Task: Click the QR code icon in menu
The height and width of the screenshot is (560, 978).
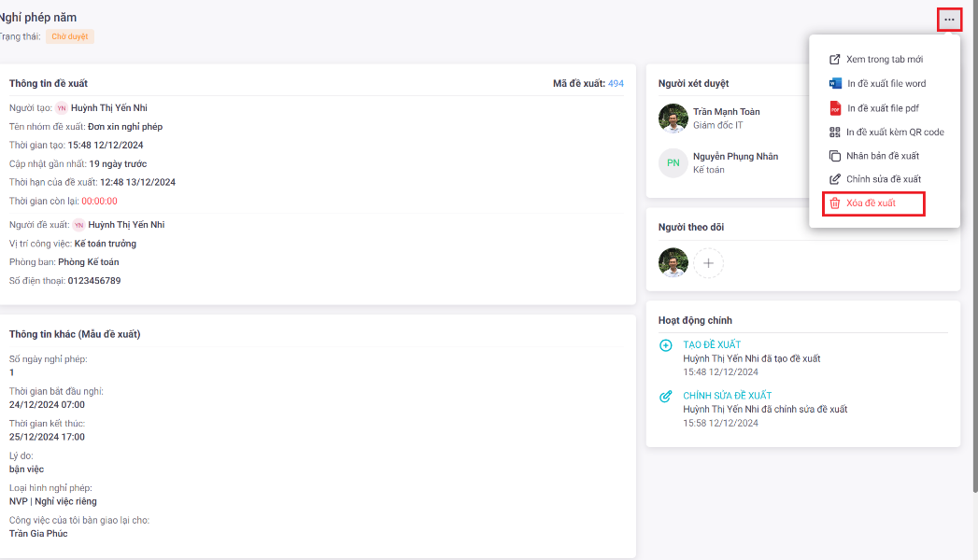Action: click(x=835, y=133)
